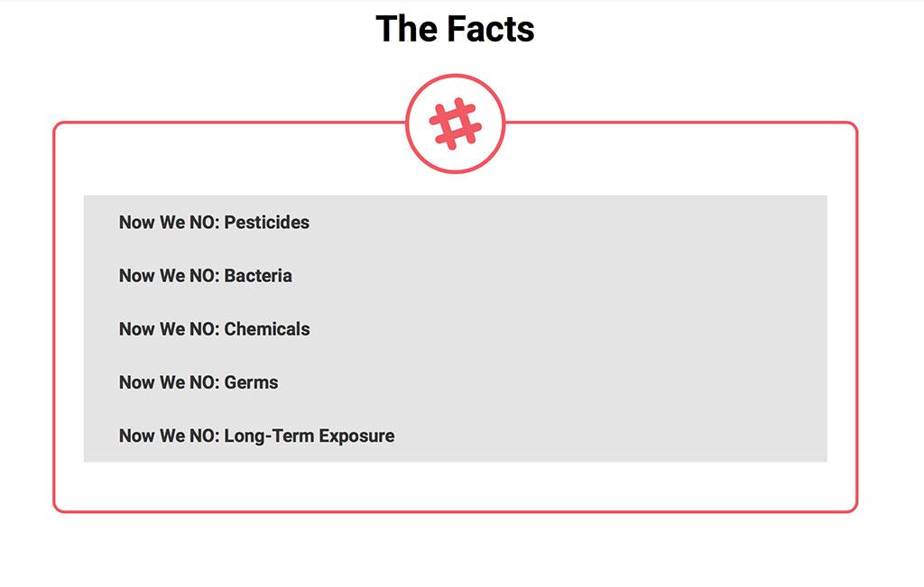Click the word Germs in the list

coord(251,382)
